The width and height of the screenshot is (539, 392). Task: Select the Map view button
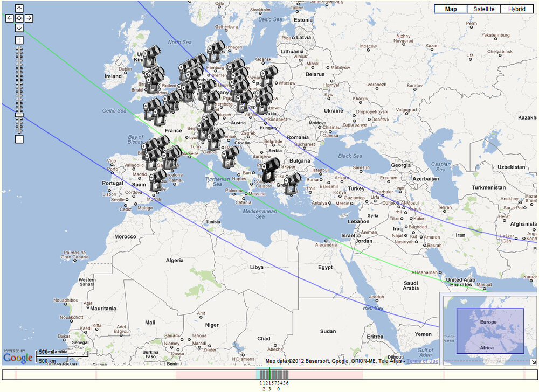451,9
